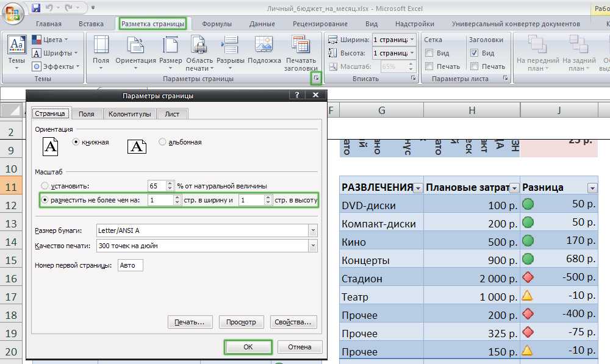The image size is (610, 364).
Task: Open the Quick Access Toolbar customize arrow
Action: click(93, 8)
